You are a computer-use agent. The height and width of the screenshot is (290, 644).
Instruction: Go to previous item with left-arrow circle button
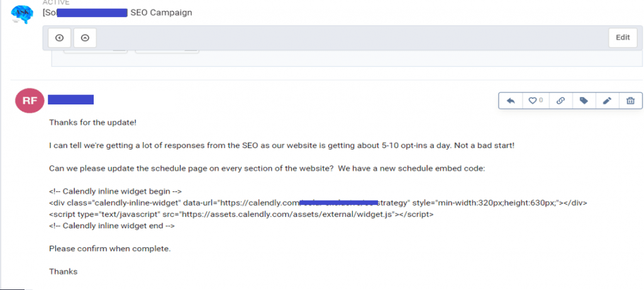(60, 38)
